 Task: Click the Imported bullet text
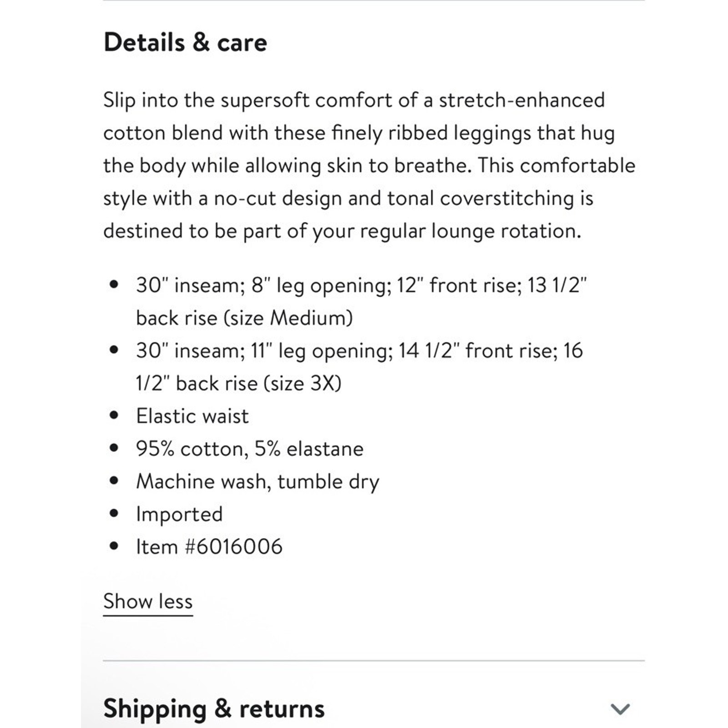pyautogui.click(x=179, y=515)
